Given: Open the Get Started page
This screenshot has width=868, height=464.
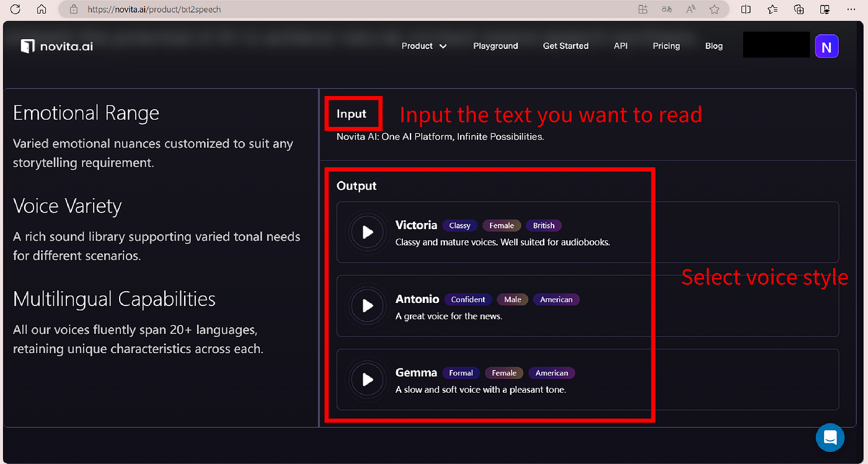Looking at the screenshot, I should point(565,46).
